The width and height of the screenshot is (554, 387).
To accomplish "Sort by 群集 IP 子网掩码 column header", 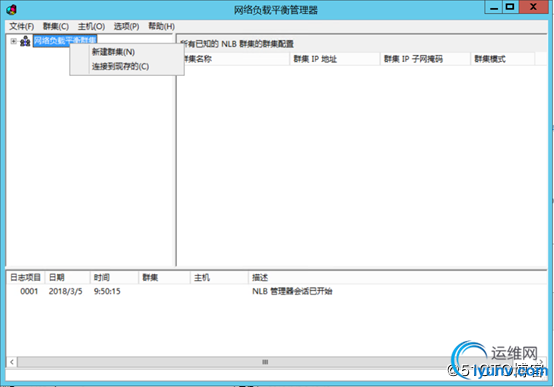I will (425, 59).
